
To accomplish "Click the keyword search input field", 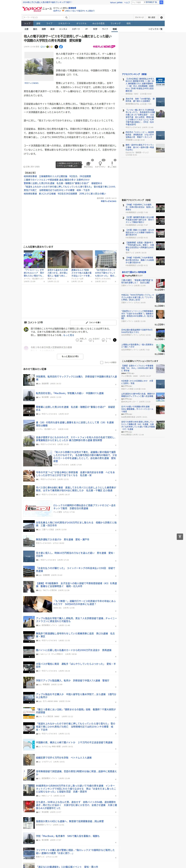I will pos(44,18).
